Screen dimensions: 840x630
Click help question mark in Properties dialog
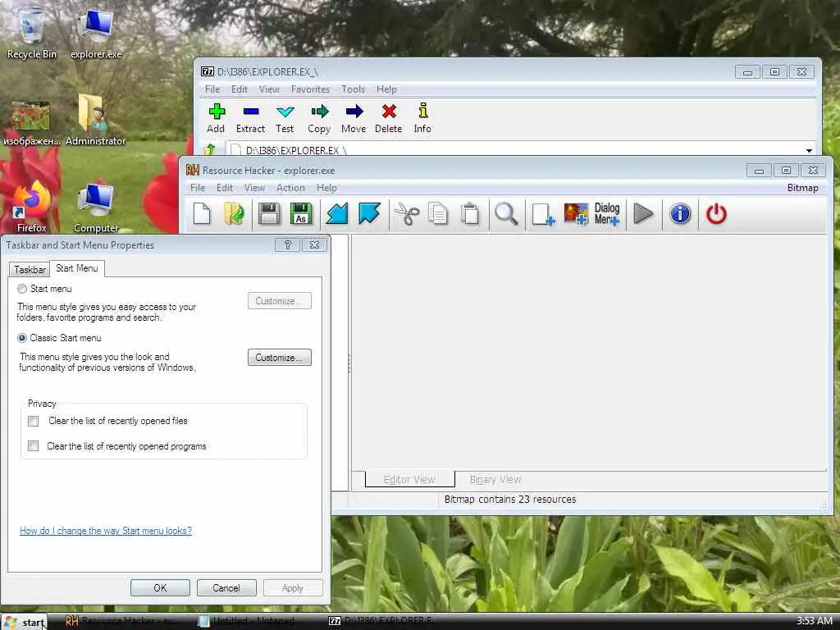click(x=287, y=244)
